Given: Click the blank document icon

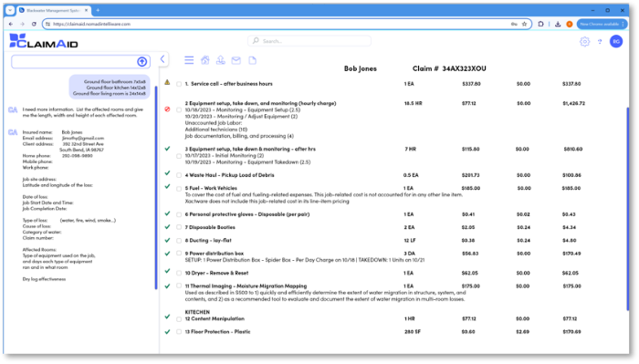Looking at the screenshot, I should click(x=252, y=60).
